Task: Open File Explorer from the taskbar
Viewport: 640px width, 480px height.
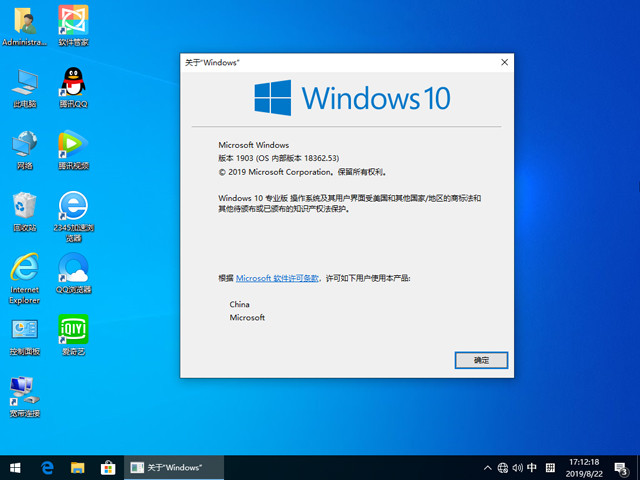Action: [x=77, y=467]
